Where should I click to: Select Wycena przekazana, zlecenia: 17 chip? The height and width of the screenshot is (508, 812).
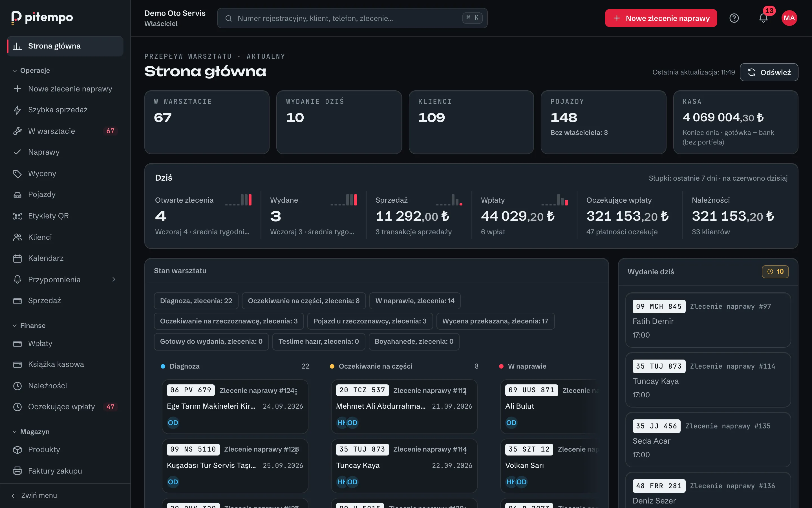coord(495,321)
